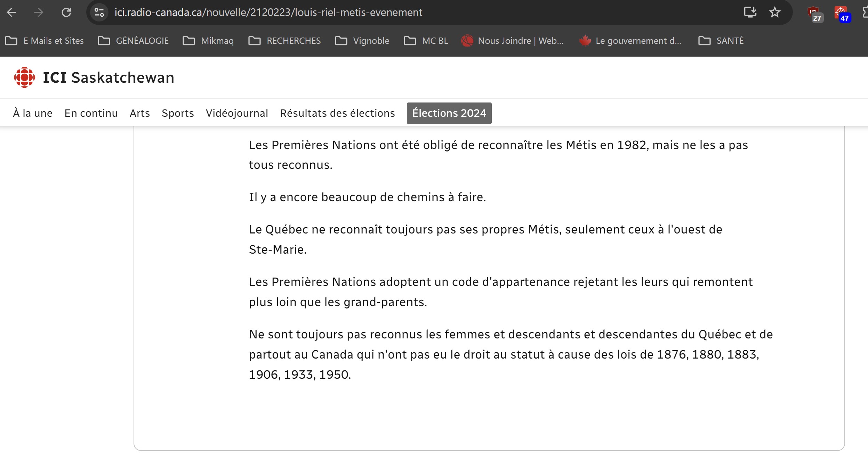Viewport: 868px width, 460px height.
Task: Bookmark this page with the star icon
Action: click(x=774, y=13)
